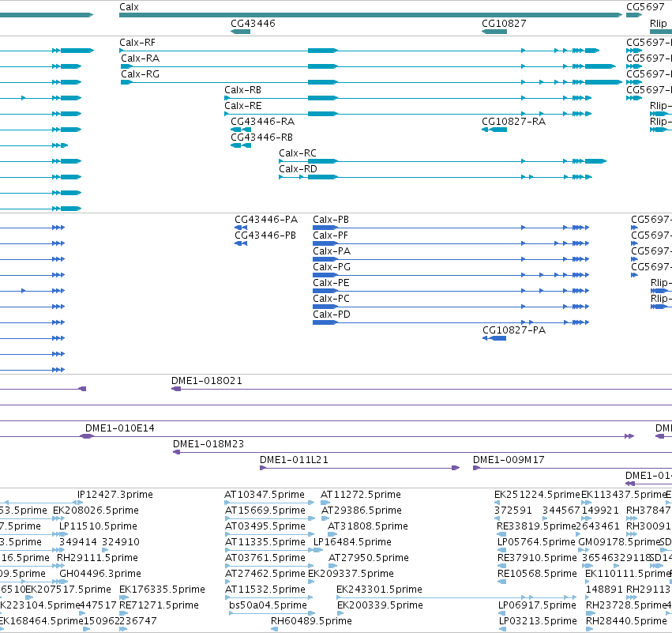Click the AT15669.5prime EST label
Screen dimensions: 672x633
265,511
